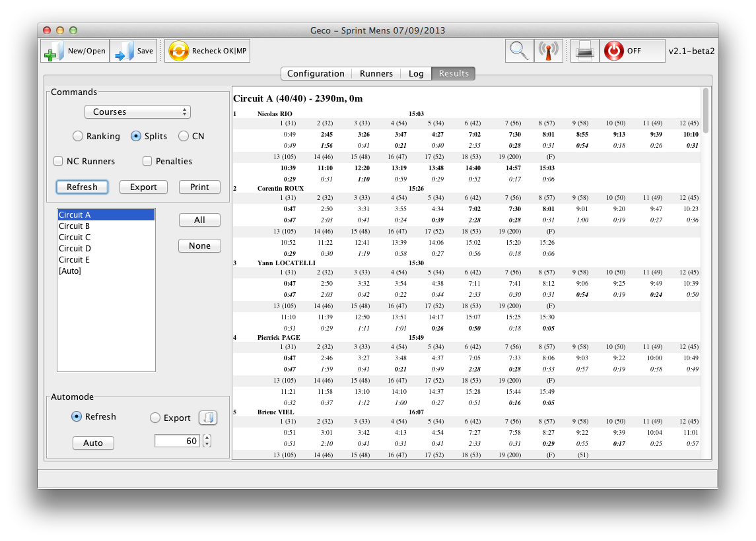Select Circuit C in the list
This screenshot has width=756, height=541.
[106, 237]
